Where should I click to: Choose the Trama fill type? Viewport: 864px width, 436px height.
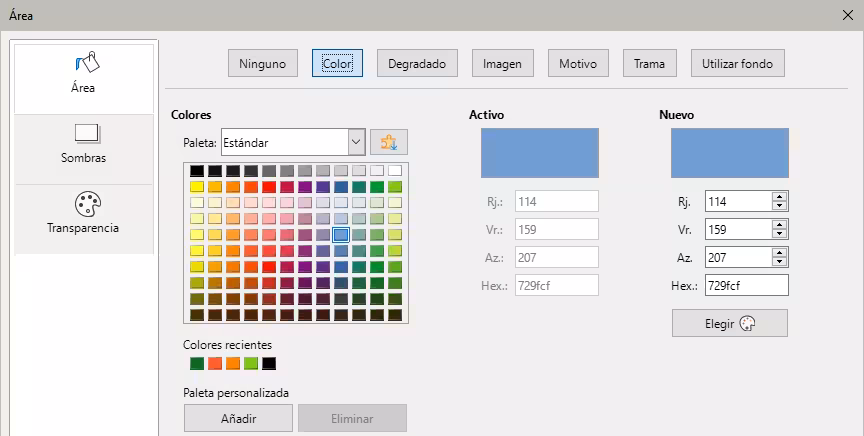coord(650,63)
